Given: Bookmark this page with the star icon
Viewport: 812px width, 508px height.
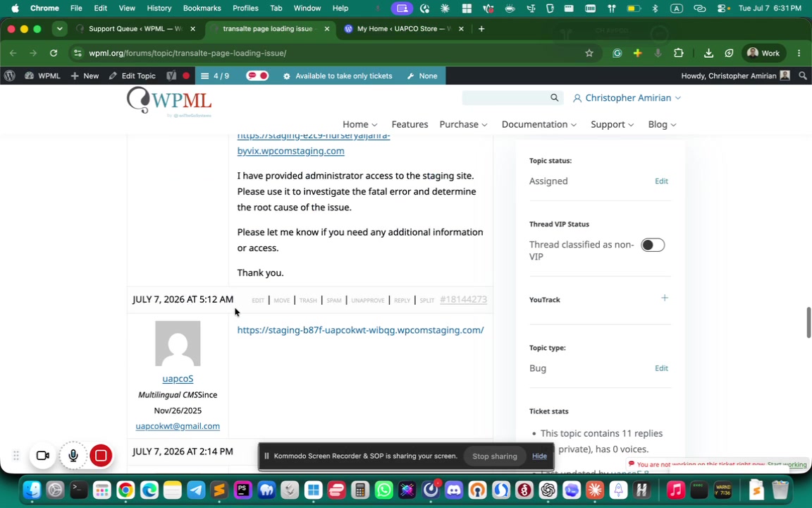Looking at the screenshot, I should (589, 53).
